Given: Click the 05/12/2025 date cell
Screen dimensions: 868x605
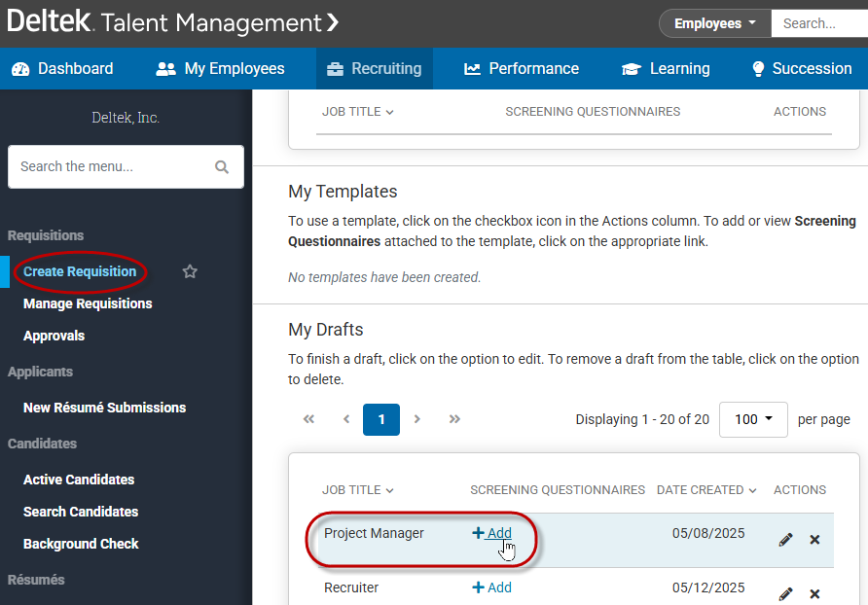Looking at the screenshot, I should tap(708, 587).
